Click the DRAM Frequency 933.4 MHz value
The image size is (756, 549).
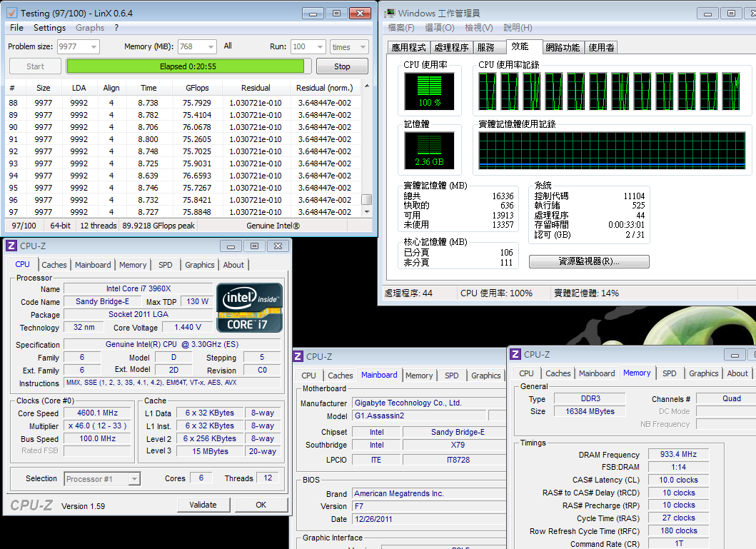(x=678, y=454)
